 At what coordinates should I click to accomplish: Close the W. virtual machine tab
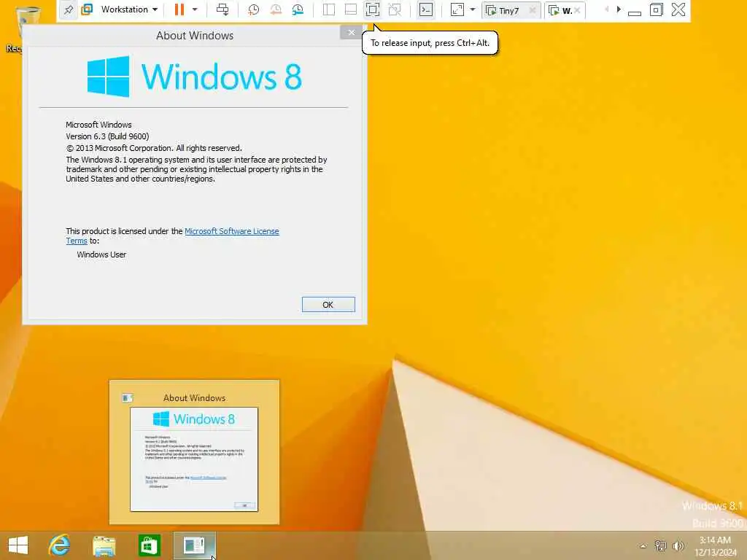[578, 10]
